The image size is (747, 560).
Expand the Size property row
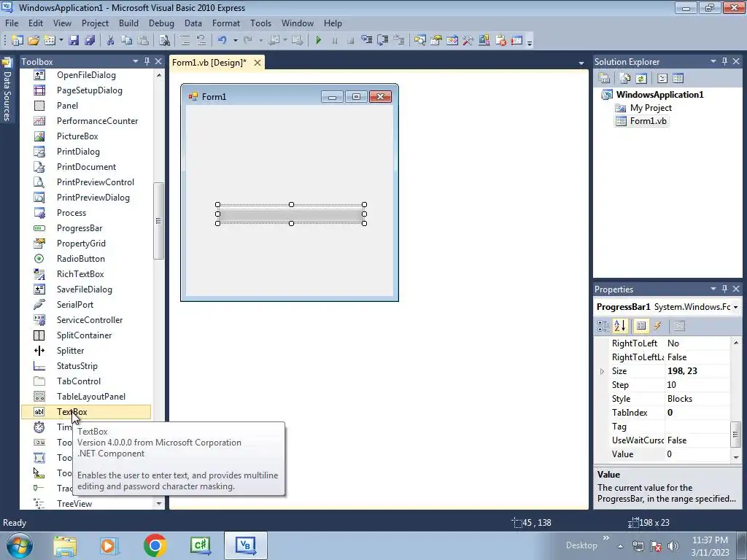(602, 371)
